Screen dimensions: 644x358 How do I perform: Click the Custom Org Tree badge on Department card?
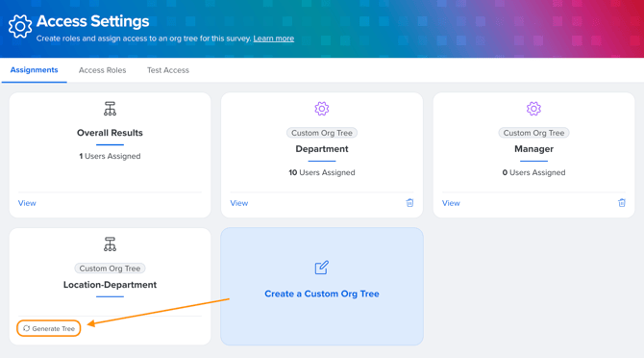tap(322, 133)
